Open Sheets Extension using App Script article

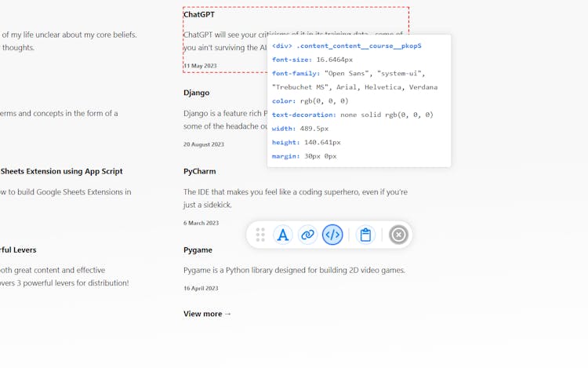(61, 171)
